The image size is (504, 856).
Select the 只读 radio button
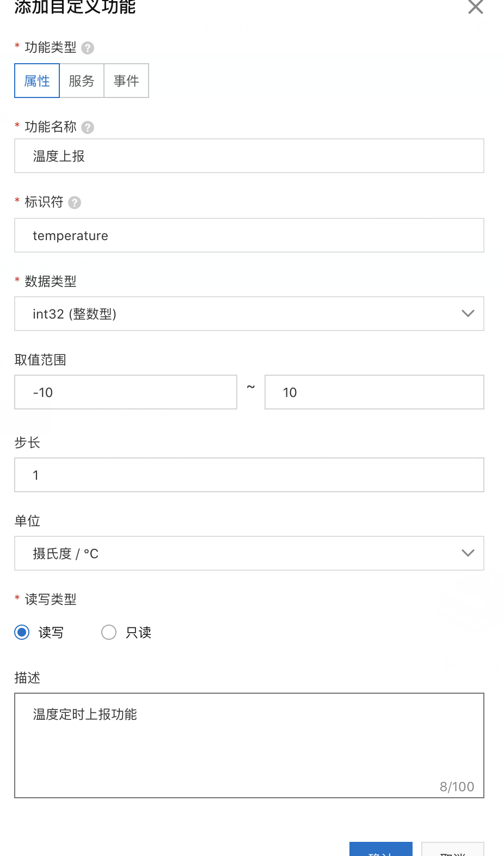[x=109, y=632]
